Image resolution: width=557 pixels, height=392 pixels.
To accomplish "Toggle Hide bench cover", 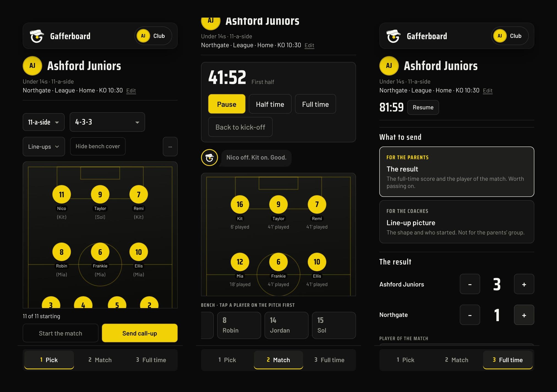I will (x=98, y=146).
